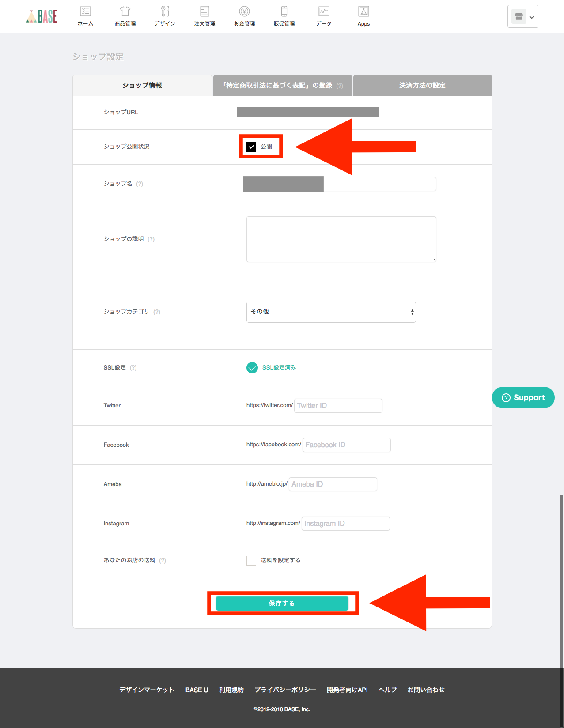Open the データ analytics icon
This screenshot has width=564, height=728.
pos(324,16)
